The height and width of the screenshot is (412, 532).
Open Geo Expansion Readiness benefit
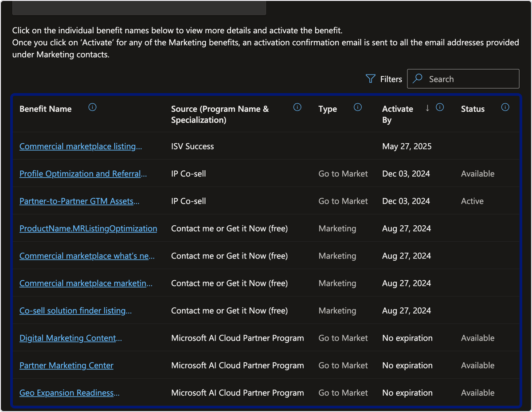[x=70, y=393]
